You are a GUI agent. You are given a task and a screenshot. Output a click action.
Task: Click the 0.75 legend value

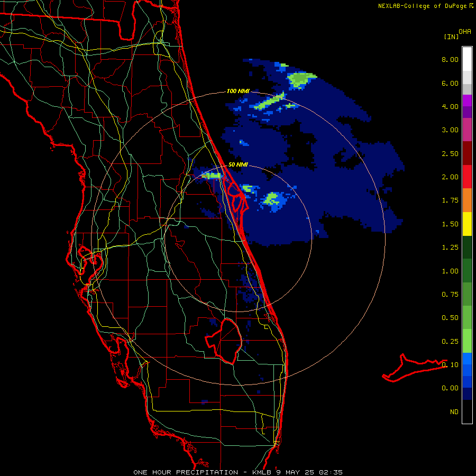tap(450, 295)
